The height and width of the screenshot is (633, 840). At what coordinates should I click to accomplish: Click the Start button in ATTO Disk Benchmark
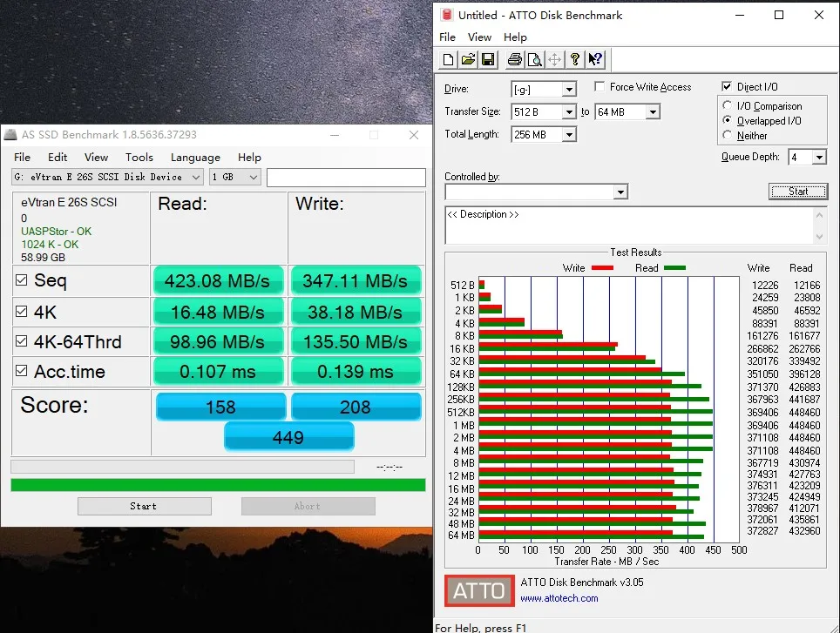(797, 192)
